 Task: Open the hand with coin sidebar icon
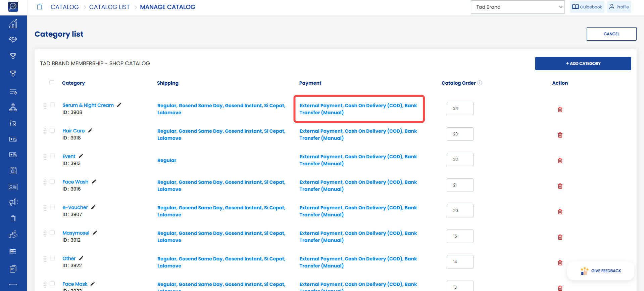[13, 234]
